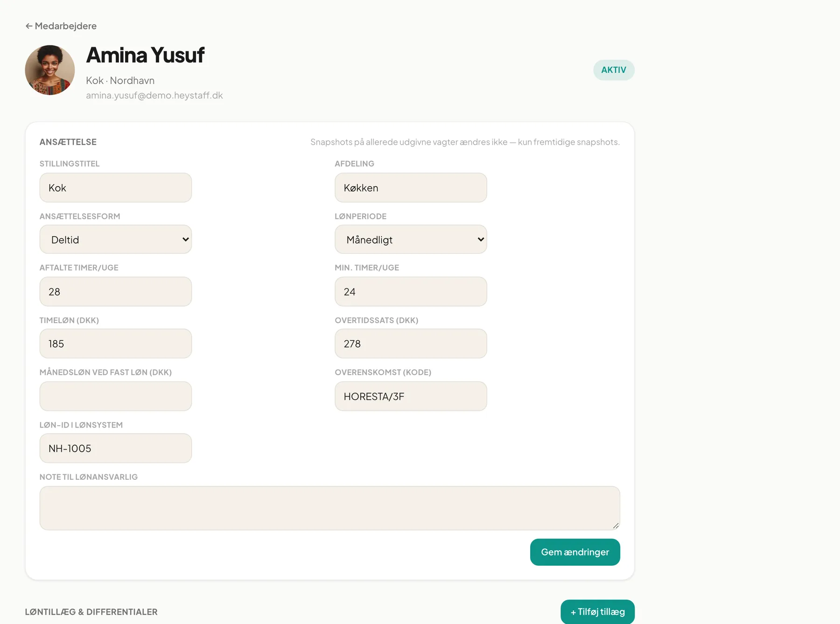Image resolution: width=840 pixels, height=624 pixels.
Task: Edit the Stillingstitel field containing Kok
Action: (x=116, y=188)
